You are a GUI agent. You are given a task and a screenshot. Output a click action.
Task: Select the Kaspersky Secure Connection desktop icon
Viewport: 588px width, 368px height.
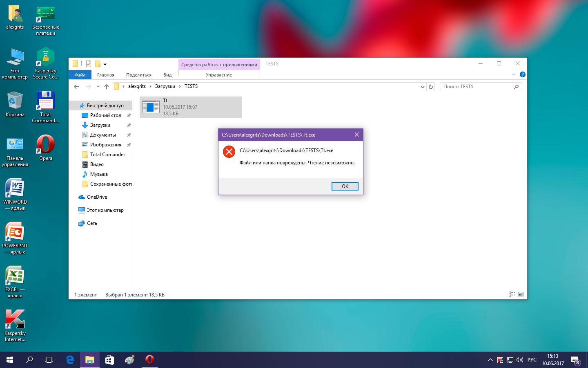(46, 63)
